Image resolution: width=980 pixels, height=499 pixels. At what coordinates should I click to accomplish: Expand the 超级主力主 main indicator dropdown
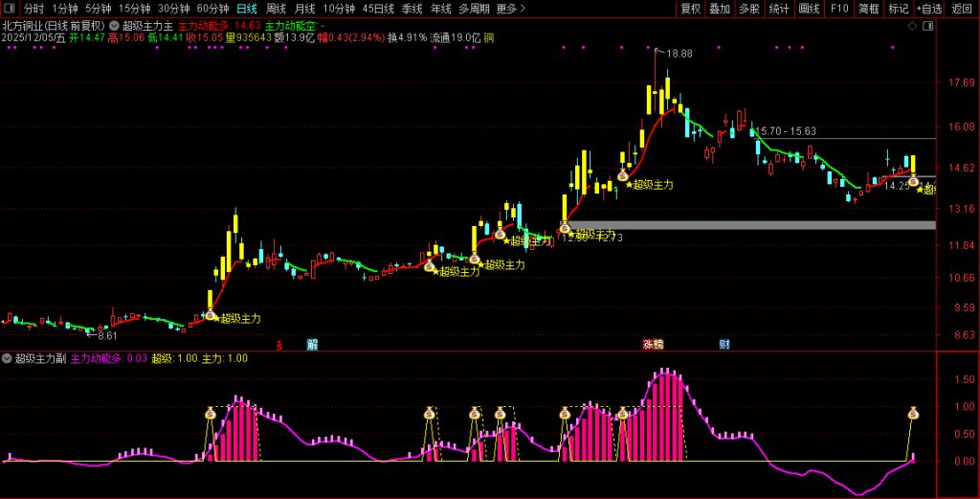click(x=115, y=26)
